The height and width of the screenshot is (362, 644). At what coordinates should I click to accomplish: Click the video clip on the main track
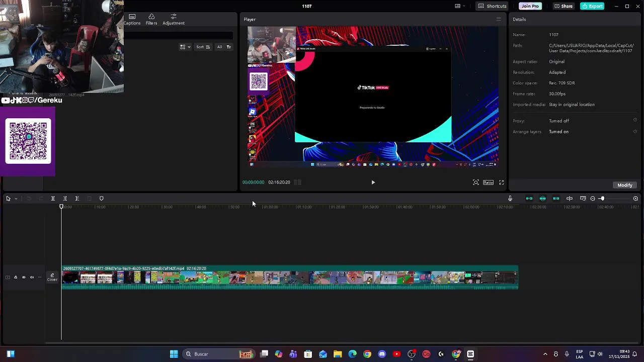(x=290, y=278)
